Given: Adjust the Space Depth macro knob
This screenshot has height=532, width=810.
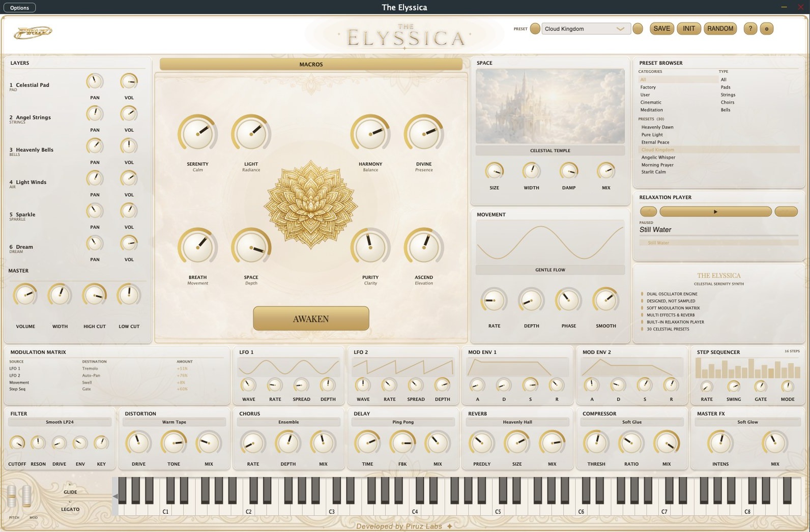Looking at the screenshot, I should click(251, 248).
